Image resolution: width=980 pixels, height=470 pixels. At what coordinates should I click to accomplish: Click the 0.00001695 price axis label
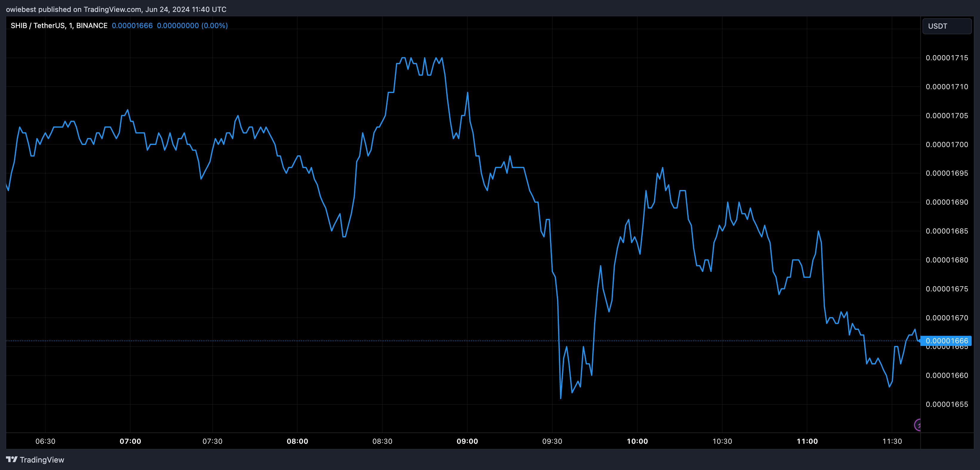tap(947, 173)
